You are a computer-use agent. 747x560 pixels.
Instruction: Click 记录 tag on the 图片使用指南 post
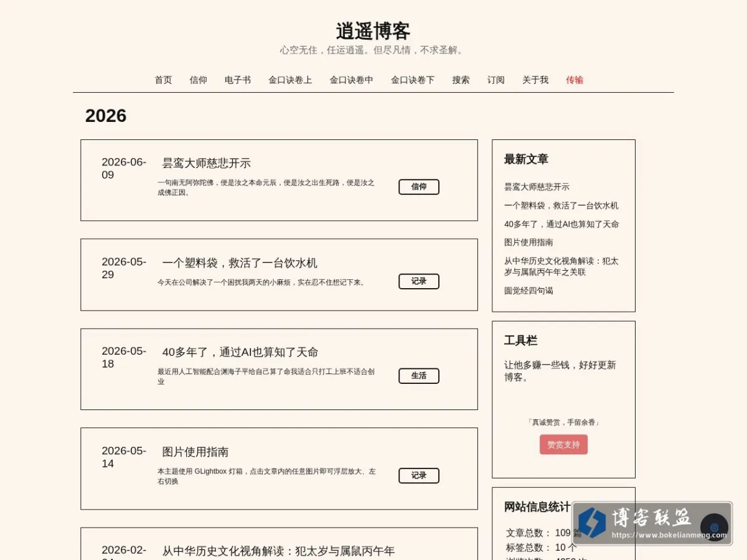[419, 475]
